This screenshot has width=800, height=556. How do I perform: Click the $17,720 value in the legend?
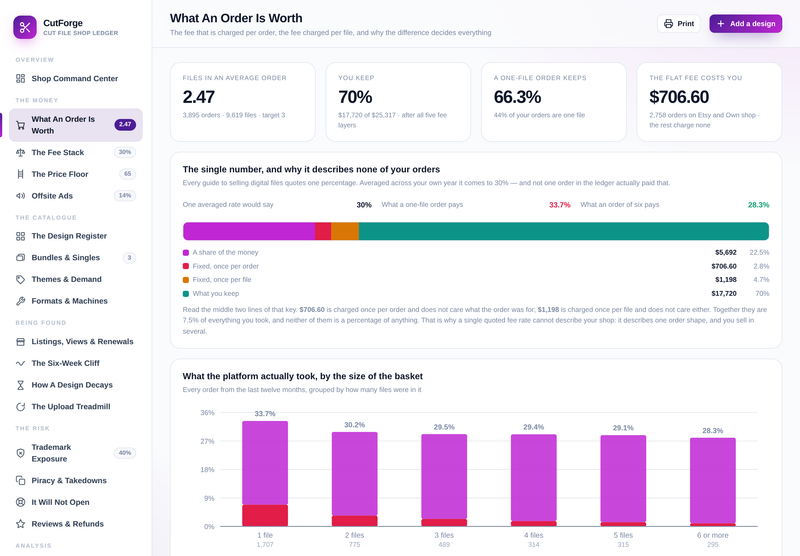(x=724, y=294)
